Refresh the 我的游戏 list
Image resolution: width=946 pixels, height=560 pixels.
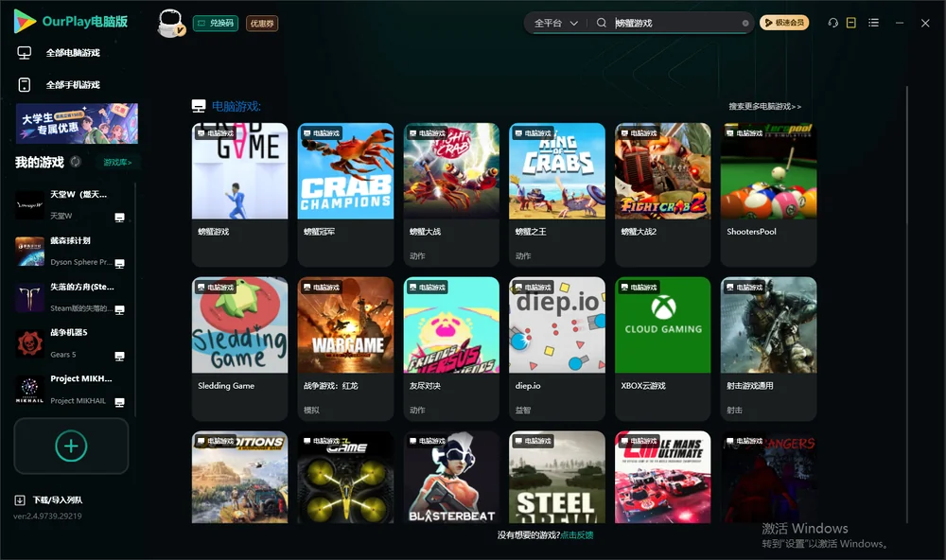point(76,162)
